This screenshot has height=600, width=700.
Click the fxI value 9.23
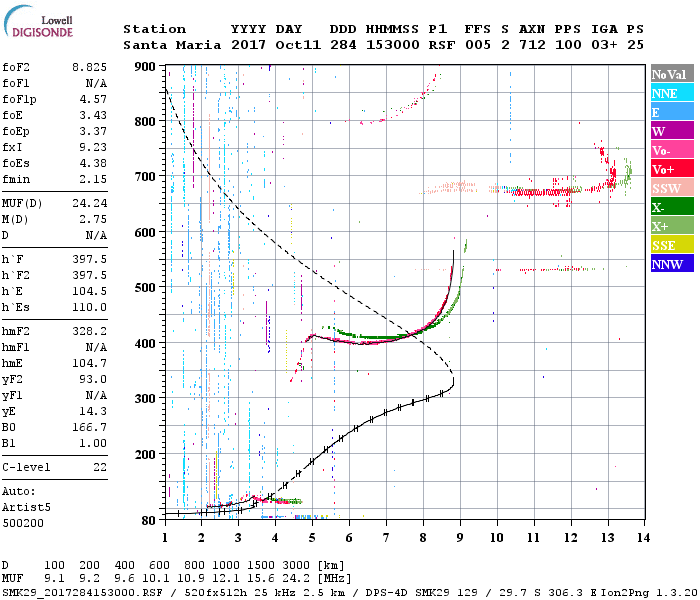click(x=93, y=147)
